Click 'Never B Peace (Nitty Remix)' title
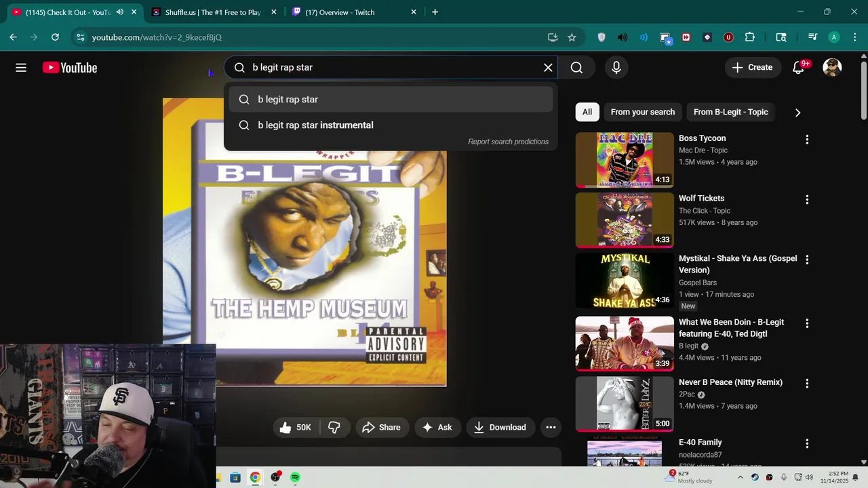 coord(730,382)
